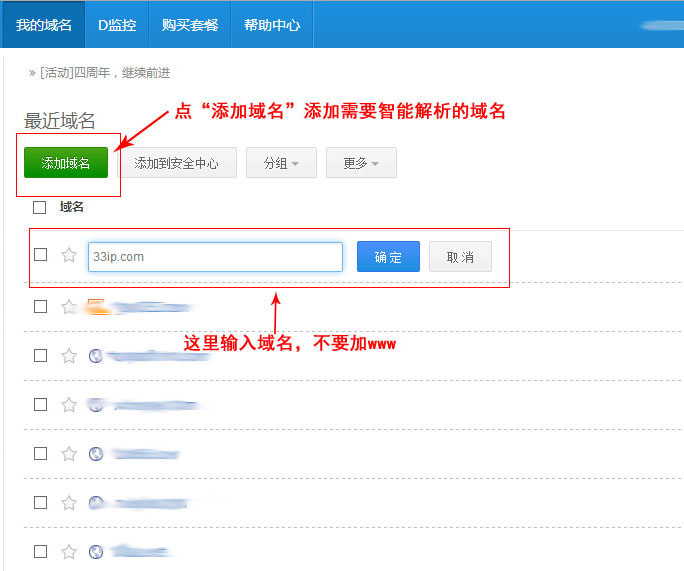
Task: Click the globe icon in the last visible row
Action: click(96, 551)
